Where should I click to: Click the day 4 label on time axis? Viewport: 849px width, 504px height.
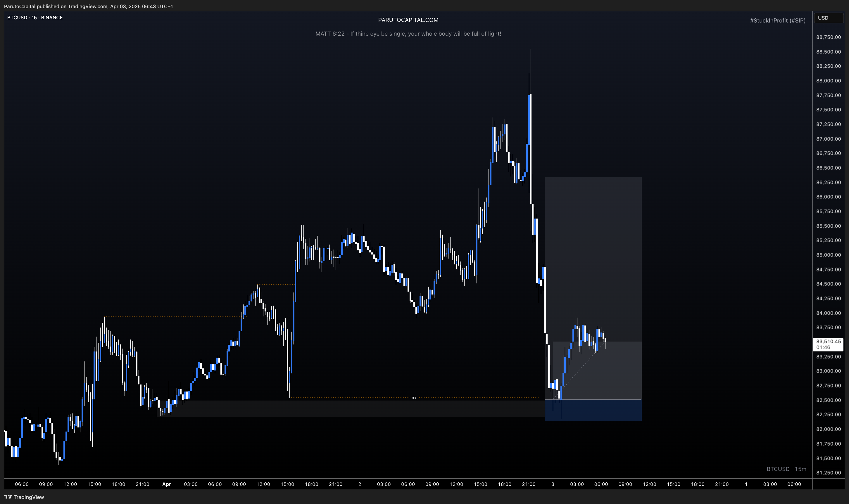[x=746, y=484]
